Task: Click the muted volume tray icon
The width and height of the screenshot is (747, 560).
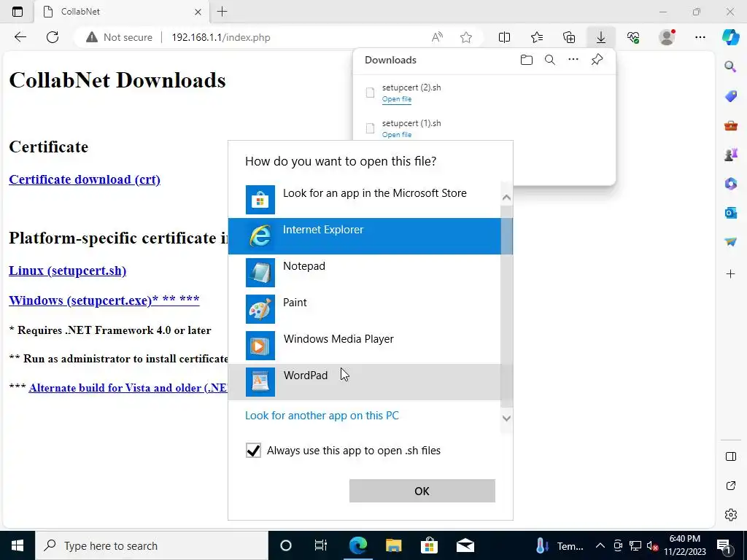Action: tap(652, 545)
